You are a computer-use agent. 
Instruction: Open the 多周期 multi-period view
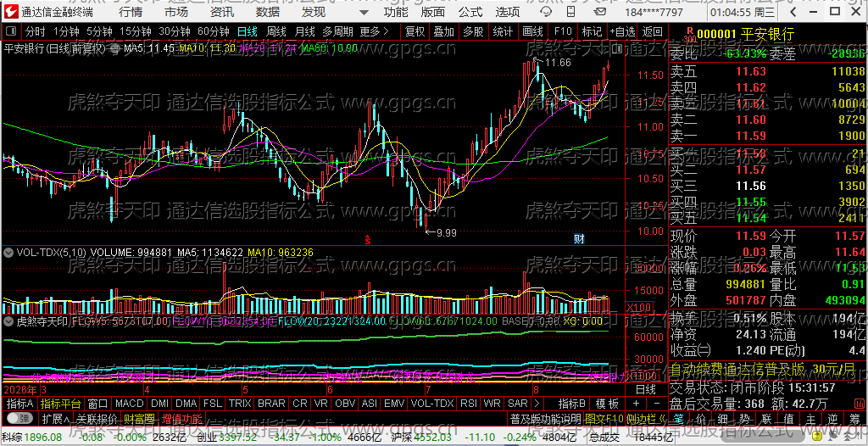coord(337,31)
